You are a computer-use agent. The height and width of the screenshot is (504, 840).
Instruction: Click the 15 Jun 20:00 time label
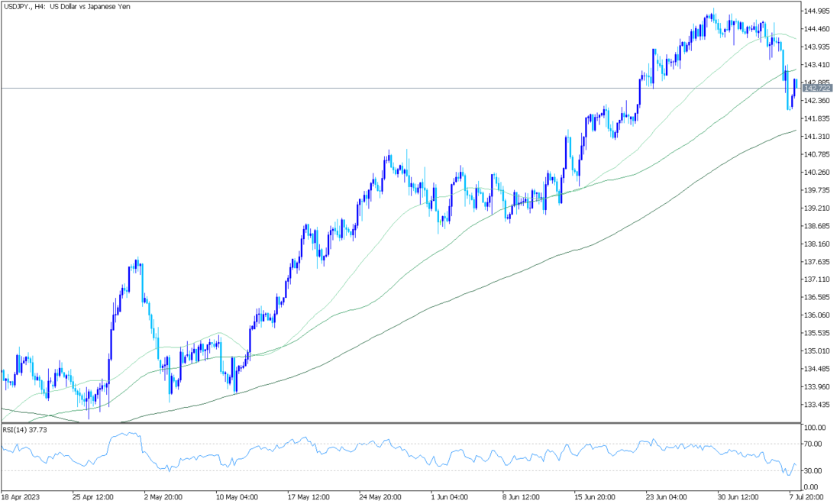pos(595,497)
